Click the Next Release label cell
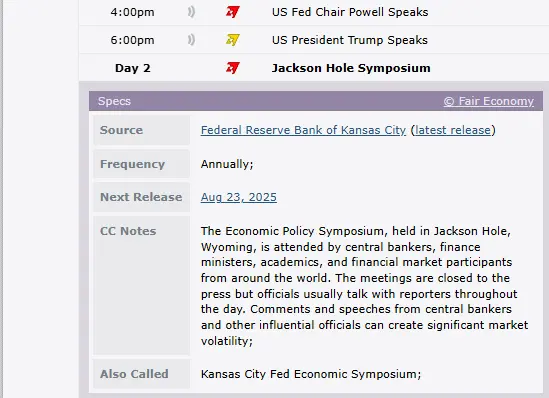Viewport: 549px width, 398px height. pos(141,197)
